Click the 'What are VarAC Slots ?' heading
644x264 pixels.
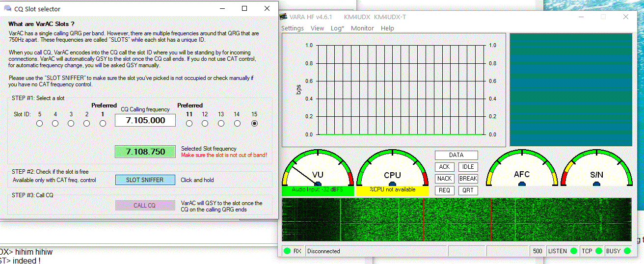point(42,24)
